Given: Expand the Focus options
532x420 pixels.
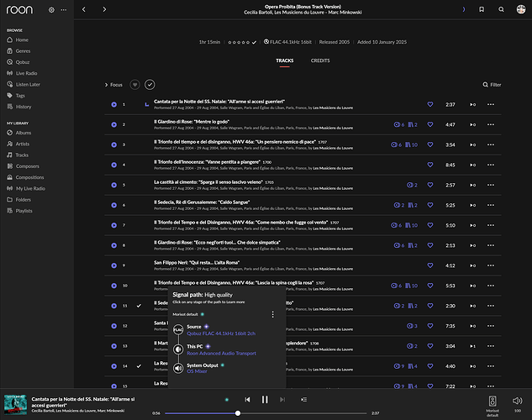Looking at the screenshot, I should click(x=113, y=85).
